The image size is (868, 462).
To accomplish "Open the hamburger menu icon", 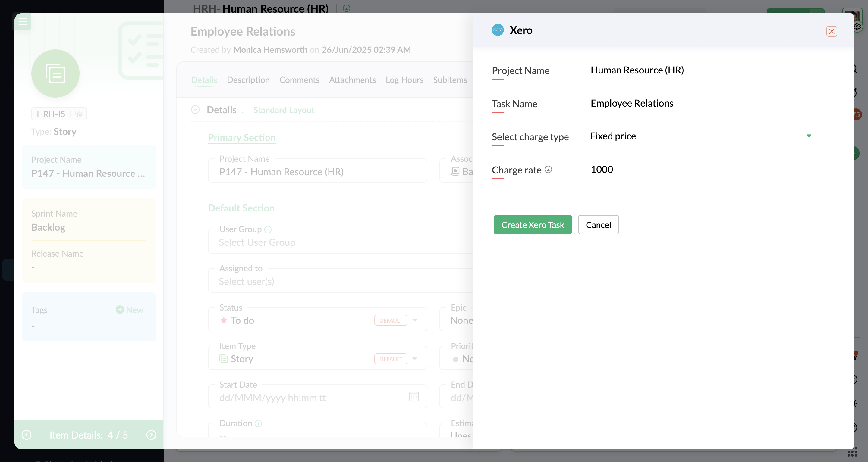I will point(23,22).
